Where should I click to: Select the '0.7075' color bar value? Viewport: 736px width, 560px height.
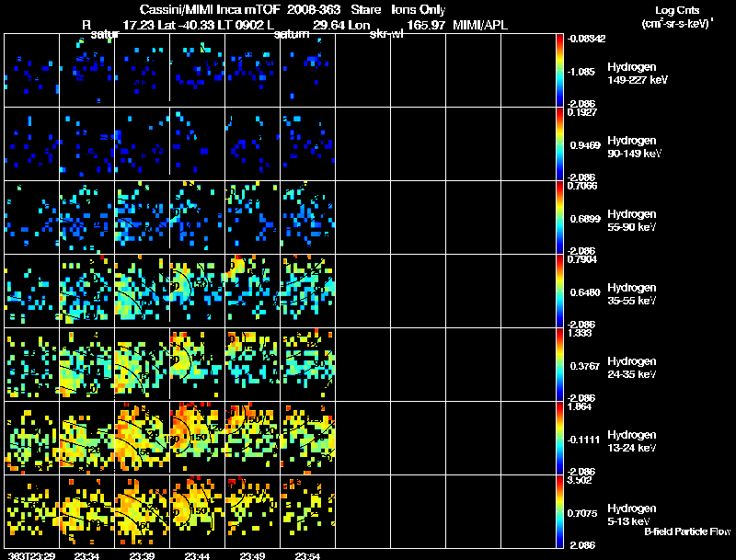(x=582, y=514)
